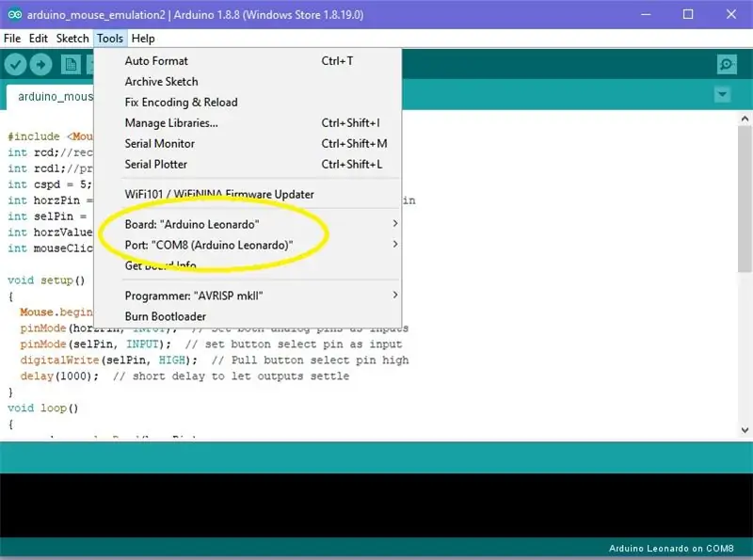Click the Verify checkmark toolbar icon
Viewport: 753px width, 560px height.
click(15, 64)
